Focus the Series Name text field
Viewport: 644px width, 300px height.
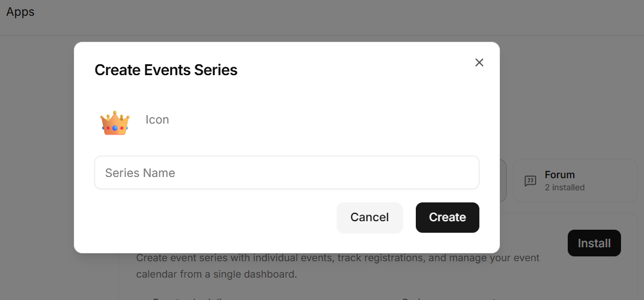click(287, 173)
